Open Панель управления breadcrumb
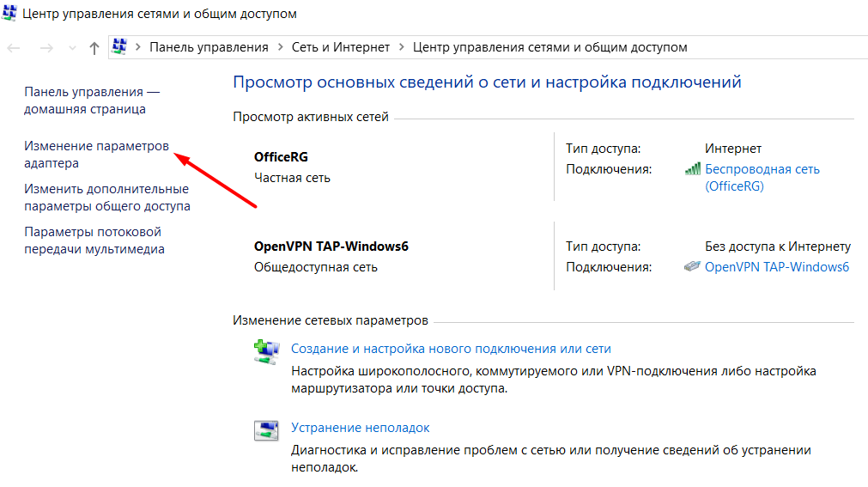 point(209,47)
